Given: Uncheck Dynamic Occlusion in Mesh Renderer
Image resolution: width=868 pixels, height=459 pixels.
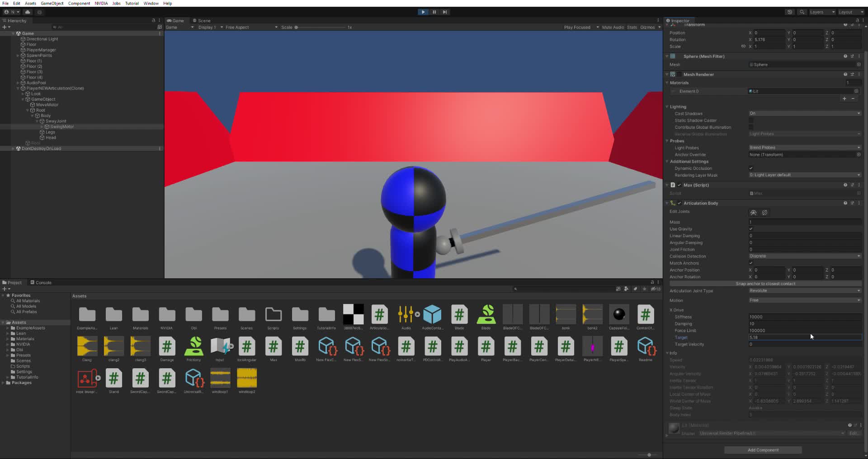Looking at the screenshot, I should click(751, 168).
